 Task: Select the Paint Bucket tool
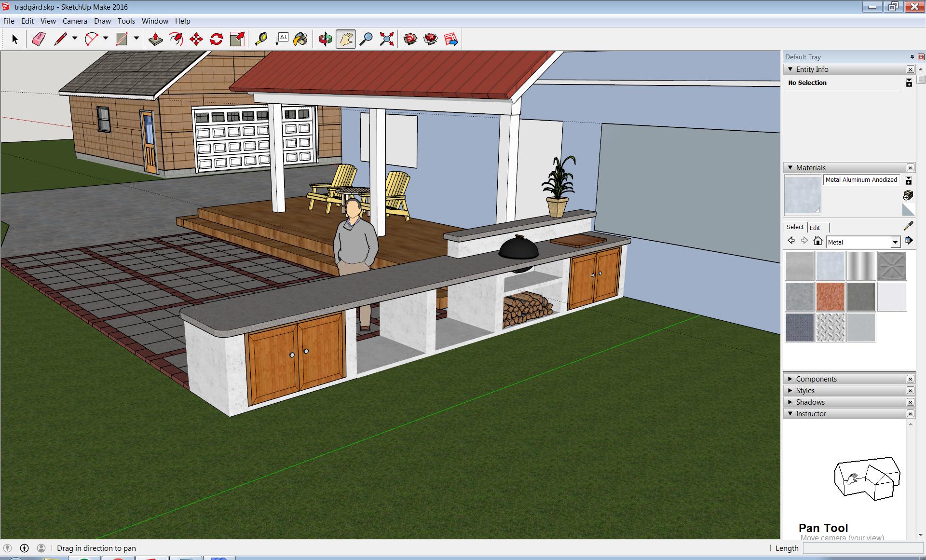(300, 39)
